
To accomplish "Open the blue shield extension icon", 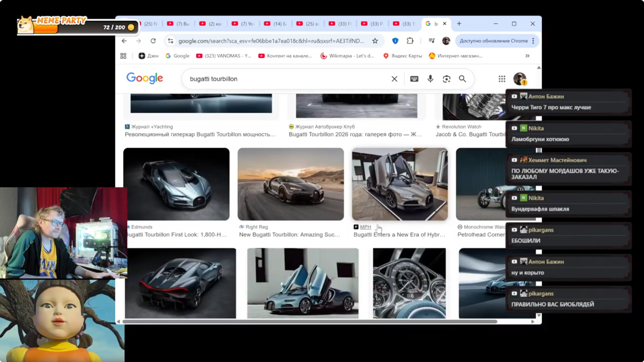I will pos(395,41).
